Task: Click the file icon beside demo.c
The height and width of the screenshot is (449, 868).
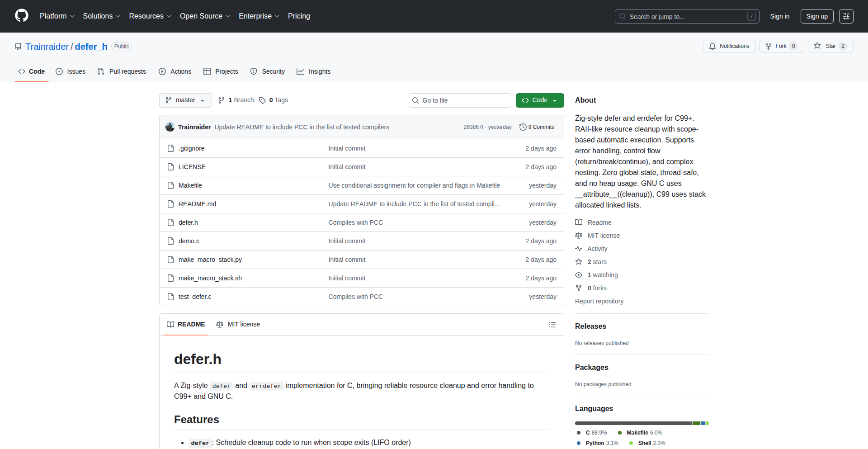Action: tap(170, 241)
